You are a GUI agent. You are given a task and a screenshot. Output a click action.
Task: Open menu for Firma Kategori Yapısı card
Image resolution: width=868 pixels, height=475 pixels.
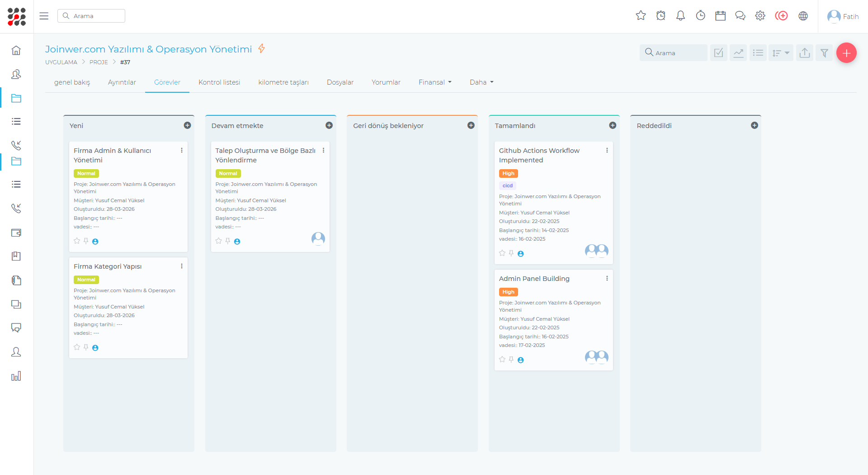(182, 266)
